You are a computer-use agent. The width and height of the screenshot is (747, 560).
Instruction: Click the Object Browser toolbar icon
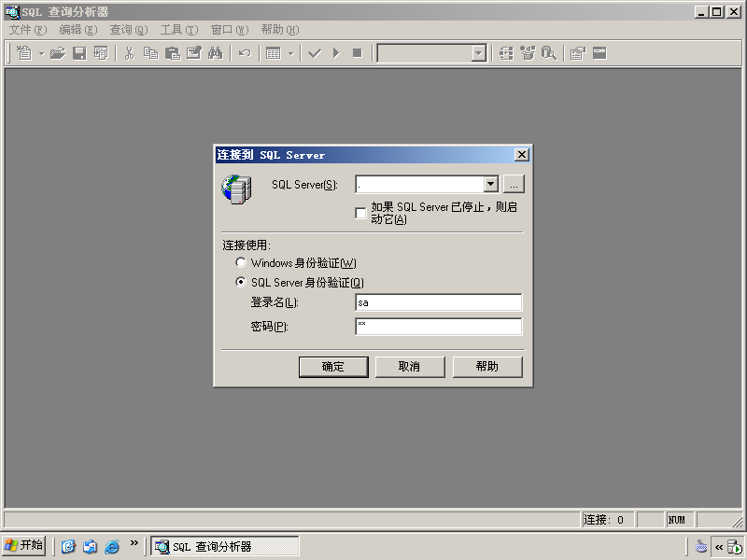528,53
